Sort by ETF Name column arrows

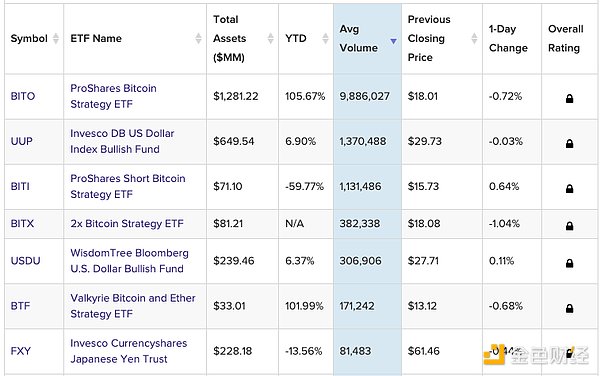[198, 38]
